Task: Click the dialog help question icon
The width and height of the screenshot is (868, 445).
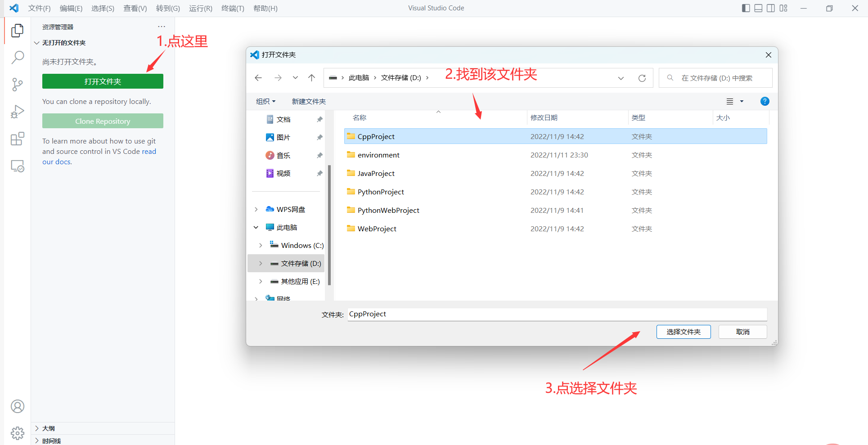Action: [x=765, y=101]
